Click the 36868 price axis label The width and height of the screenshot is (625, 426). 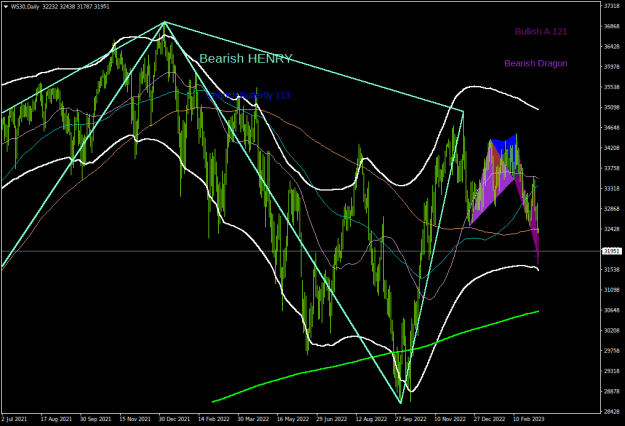click(611, 26)
